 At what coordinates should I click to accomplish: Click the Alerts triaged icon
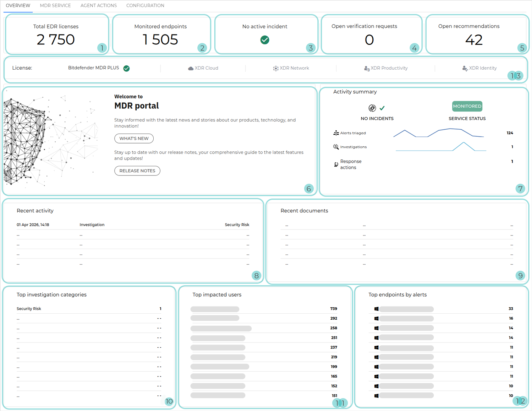(x=336, y=133)
